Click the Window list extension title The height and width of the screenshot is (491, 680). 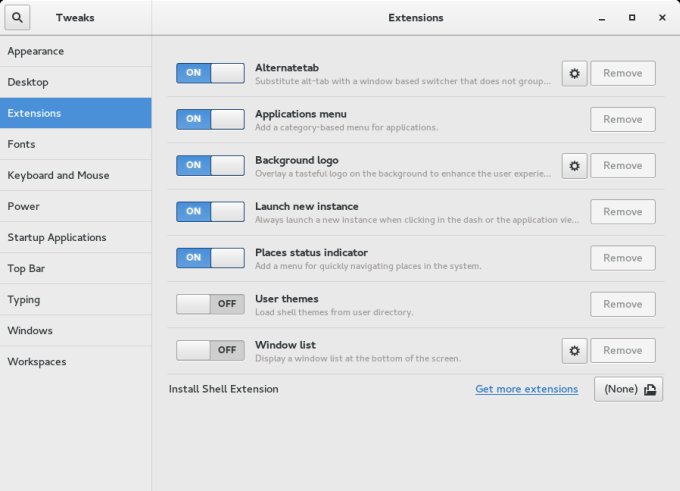pos(285,345)
